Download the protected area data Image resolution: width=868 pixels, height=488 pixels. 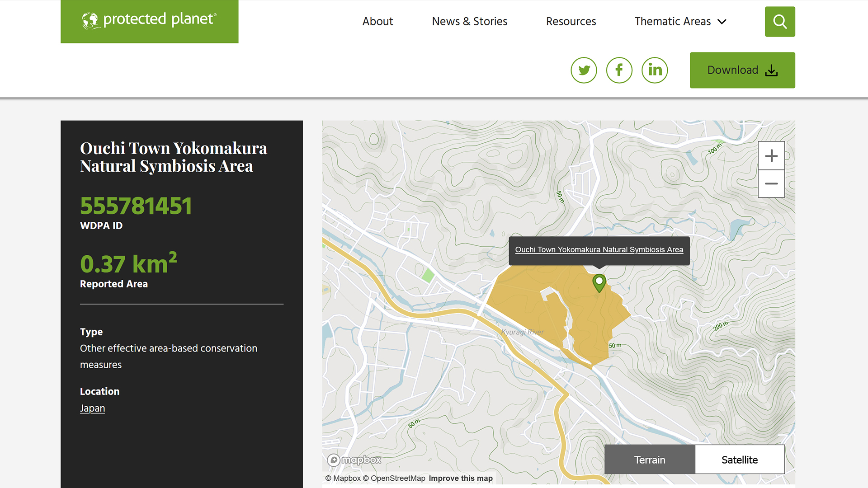tap(742, 70)
